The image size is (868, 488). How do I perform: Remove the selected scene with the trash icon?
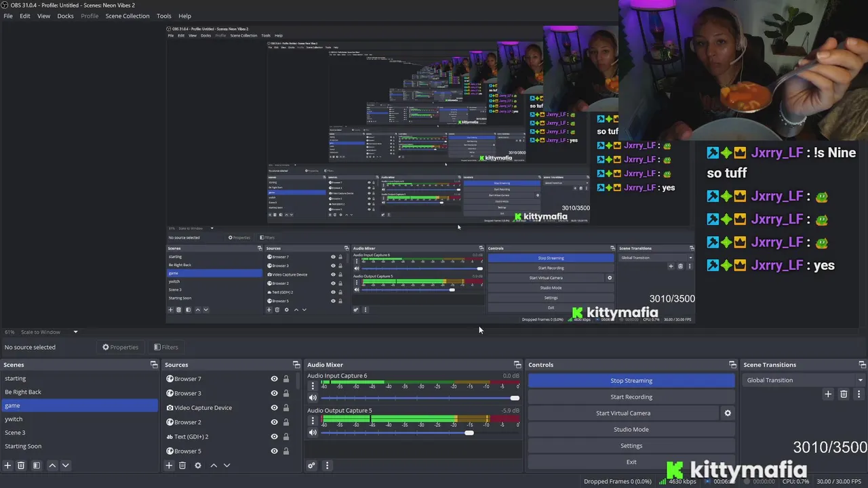[x=21, y=466]
